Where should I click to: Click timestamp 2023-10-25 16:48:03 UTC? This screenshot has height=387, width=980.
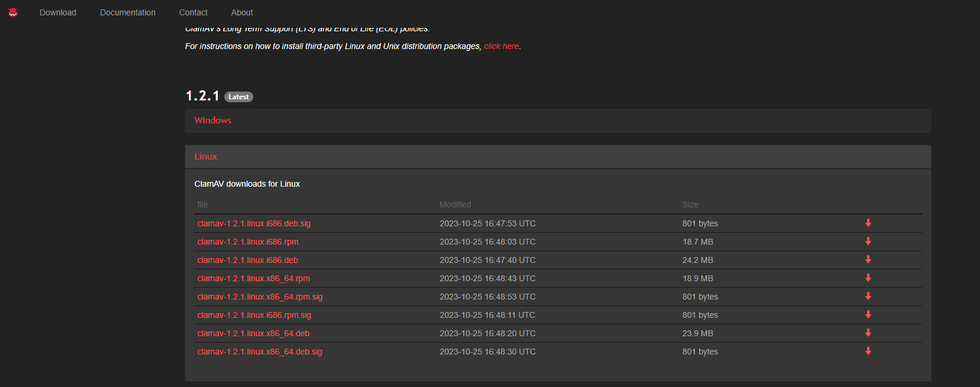pos(488,242)
